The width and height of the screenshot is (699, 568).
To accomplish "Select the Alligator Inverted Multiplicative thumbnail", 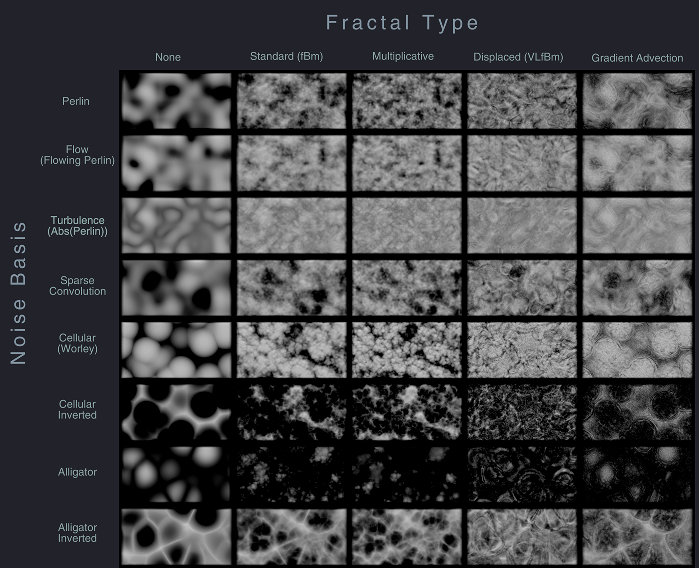I will point(407,537).
